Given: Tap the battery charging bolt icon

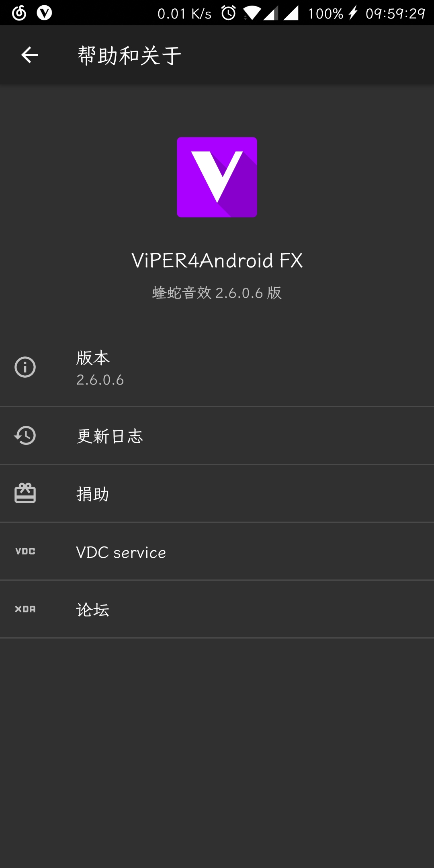Looking at the screenshot, I should [x=352, y=13].
